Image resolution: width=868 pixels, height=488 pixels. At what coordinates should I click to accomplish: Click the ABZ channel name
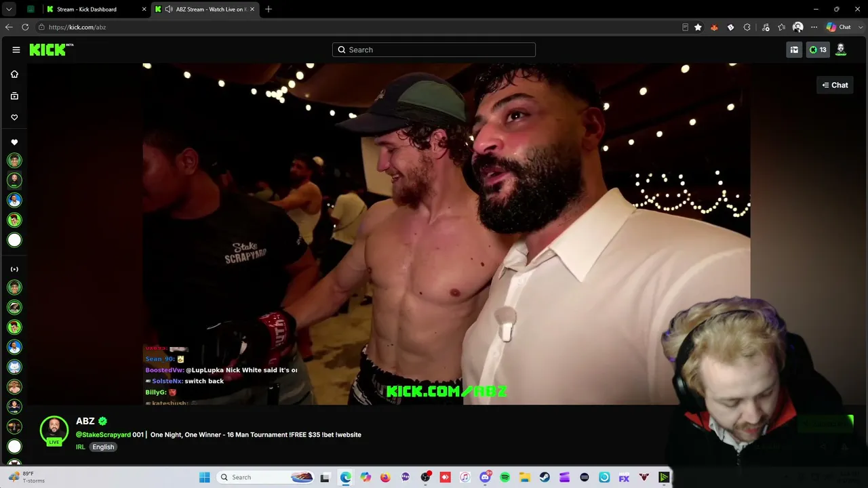tap(85, 421)
